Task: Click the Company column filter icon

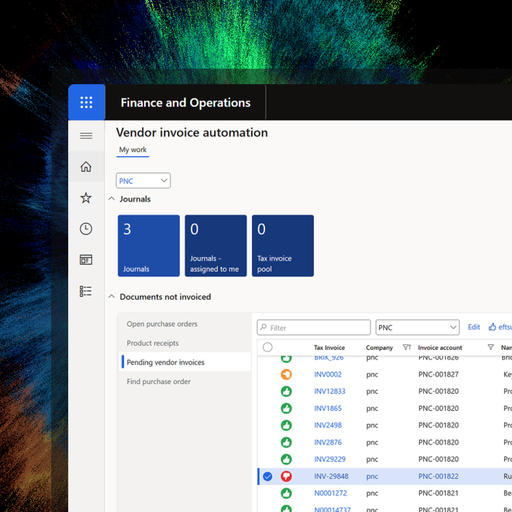Action: 407,347
